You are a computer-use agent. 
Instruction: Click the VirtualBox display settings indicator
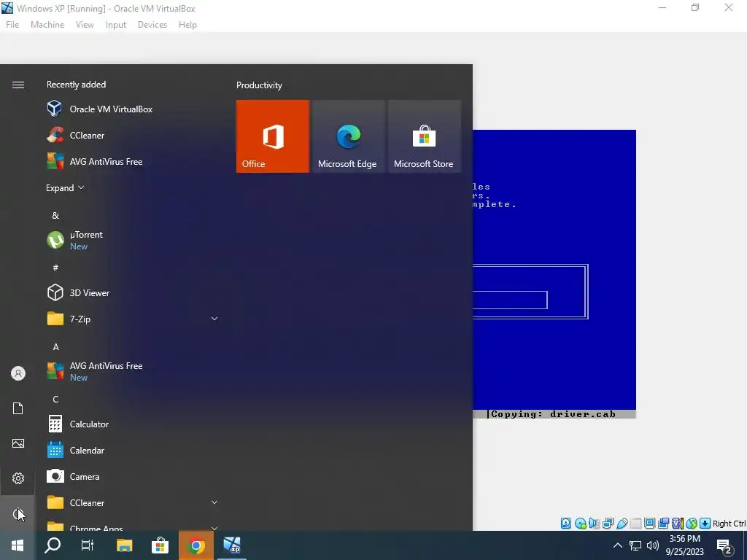(649, 524)
